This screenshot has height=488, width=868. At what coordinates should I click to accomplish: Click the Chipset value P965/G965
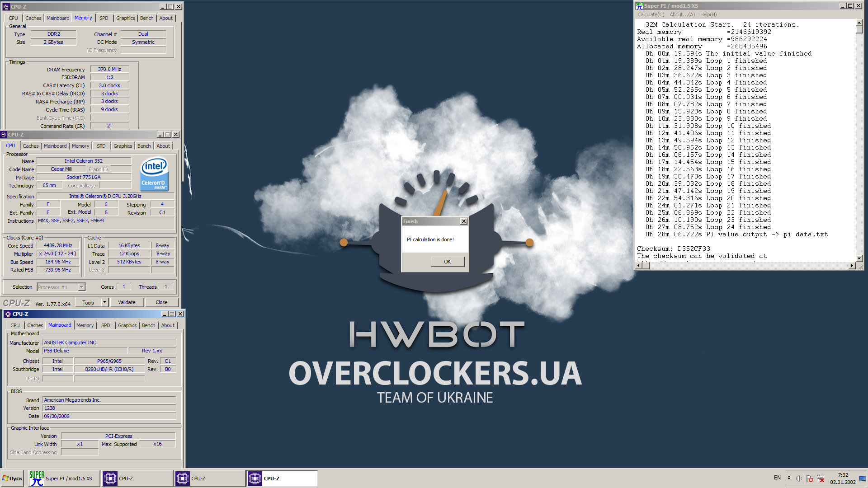[x=109, y=361]
